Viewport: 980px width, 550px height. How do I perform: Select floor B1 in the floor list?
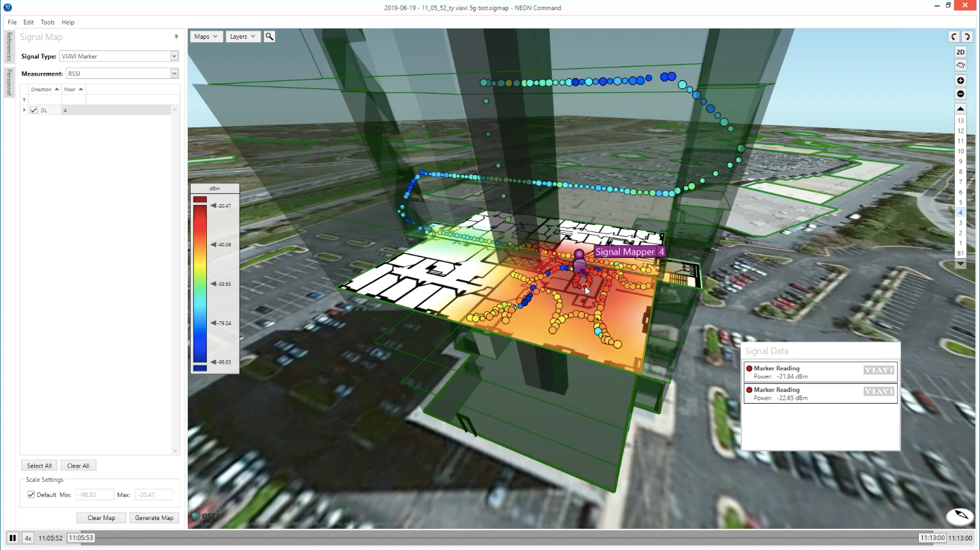pyautogui.click(x=960, y=253)
